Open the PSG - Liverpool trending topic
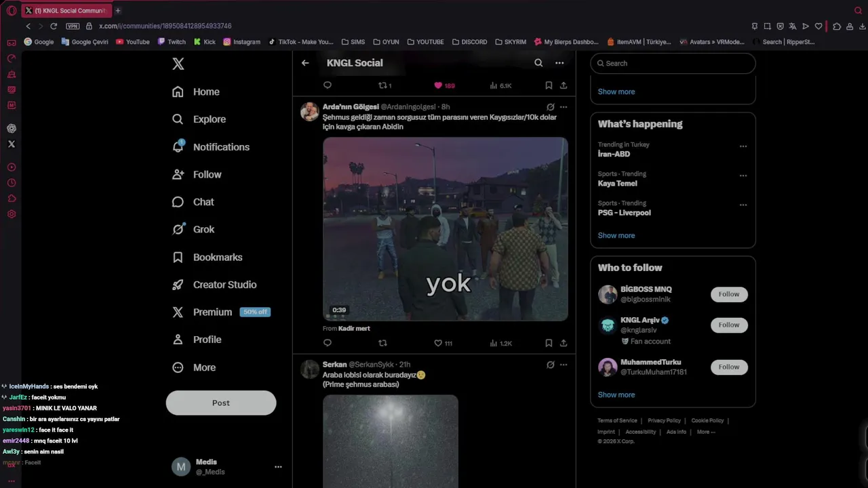The height and width of the screenshot is (488, 868). pyautogui.click(x=624, y=213)
